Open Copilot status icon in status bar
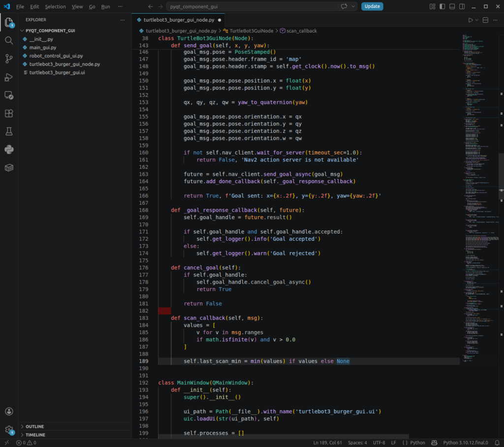This screenshot has width=504, height=447. tap(434, 443)
